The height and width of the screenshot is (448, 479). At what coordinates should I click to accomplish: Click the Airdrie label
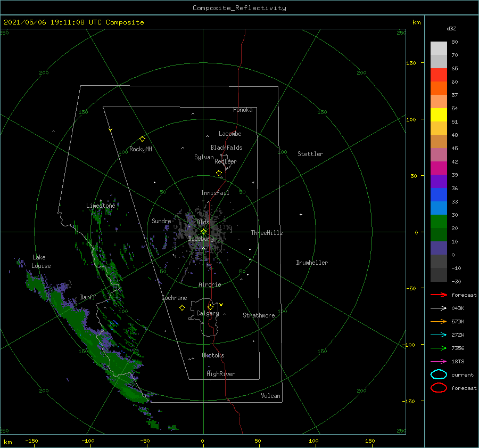[210, 284]
